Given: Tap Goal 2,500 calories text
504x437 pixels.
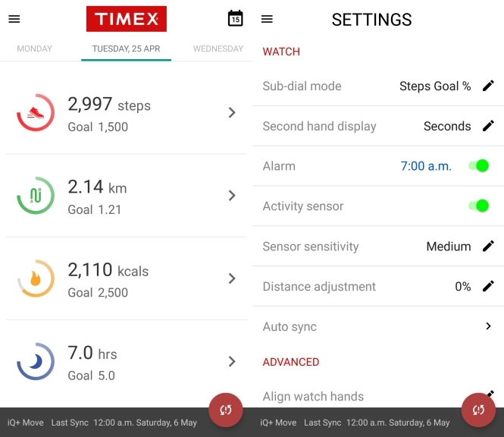Looking at the screenshot, I should (x=98, y=293).
